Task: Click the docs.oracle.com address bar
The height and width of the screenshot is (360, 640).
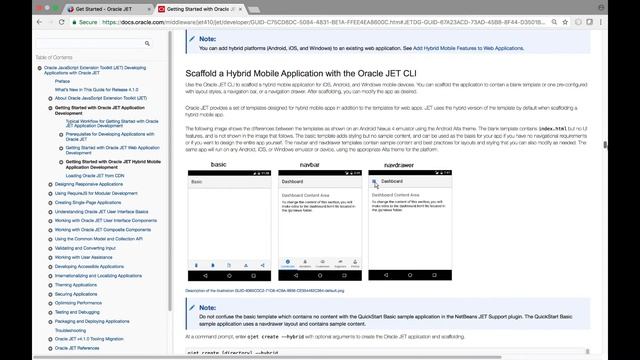Action: click(323, 22)
